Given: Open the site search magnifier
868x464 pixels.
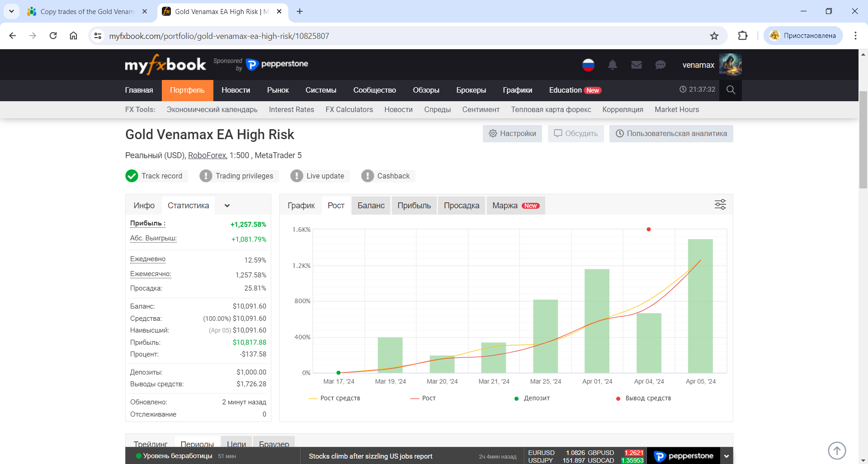Looking at the screenshot, I should pos(731,90).
